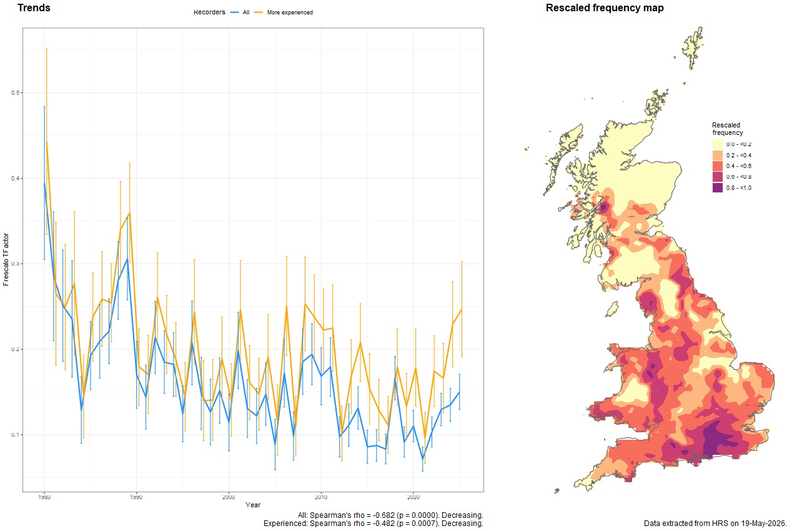Click the 'Year' x-axis label
Screen dimensions: 812x531
click(x=253, y=505)
